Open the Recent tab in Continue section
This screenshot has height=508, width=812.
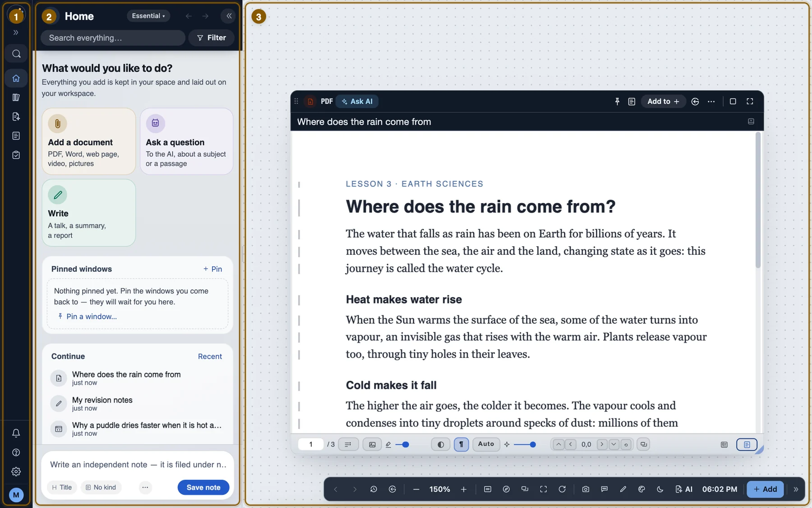point(210,356)
